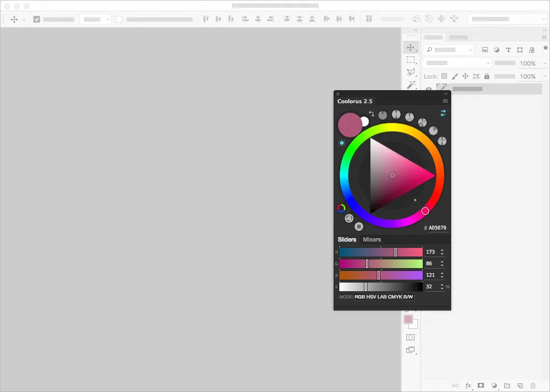Swap foreground and background colors in Coolorus
The height and width of the screenshot is (392, 550).
click(x=372, y=114)
